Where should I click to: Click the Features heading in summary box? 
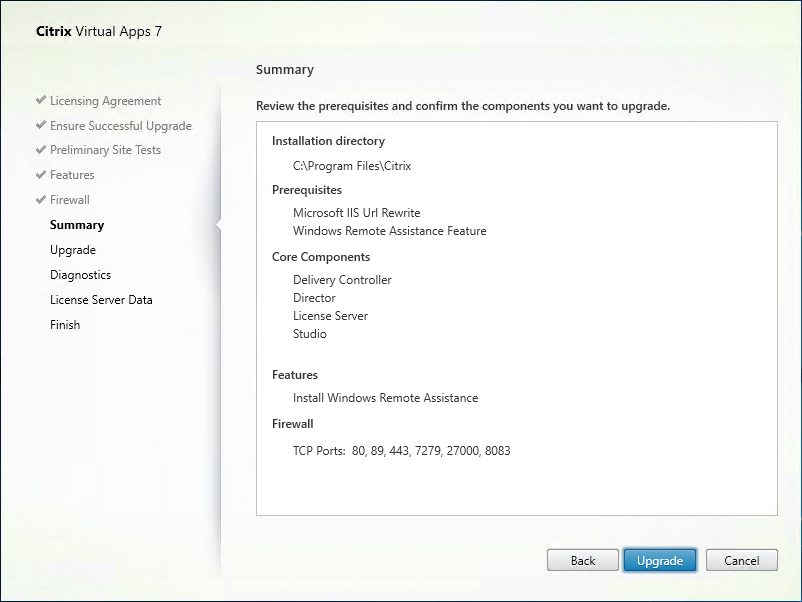click(295, 375)
